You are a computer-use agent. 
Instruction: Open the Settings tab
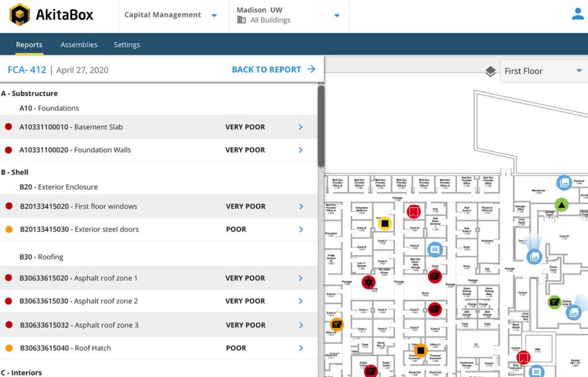click(126, 45)
